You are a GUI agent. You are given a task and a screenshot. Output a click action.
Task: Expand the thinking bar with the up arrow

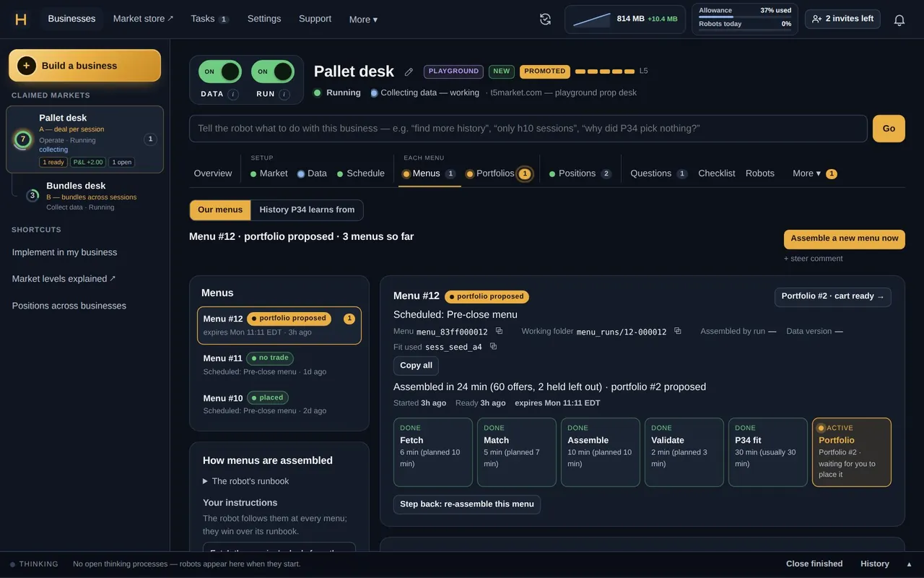point(909,564)
